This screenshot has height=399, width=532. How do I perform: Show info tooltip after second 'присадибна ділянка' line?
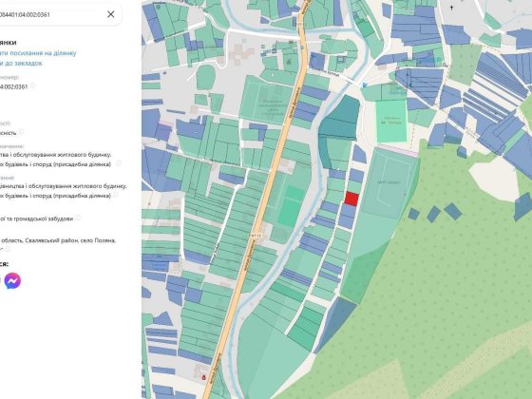pyautogui.click(x=115, y=195)
